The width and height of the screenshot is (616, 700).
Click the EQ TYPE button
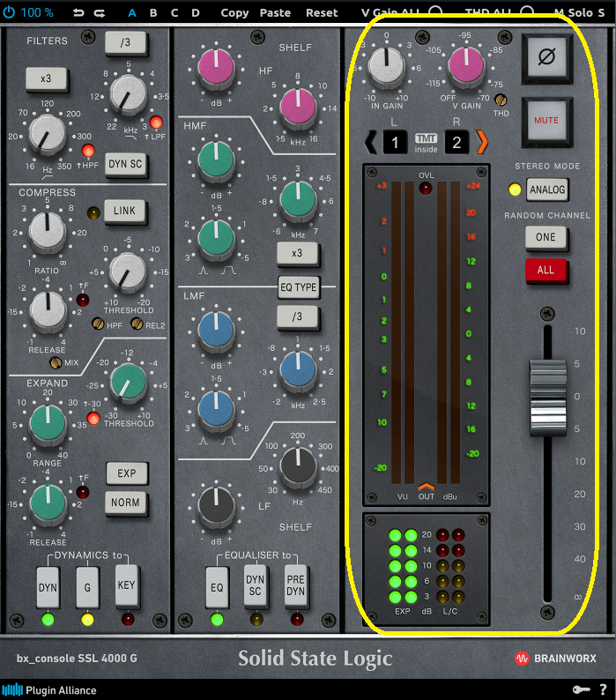point(299,287)
